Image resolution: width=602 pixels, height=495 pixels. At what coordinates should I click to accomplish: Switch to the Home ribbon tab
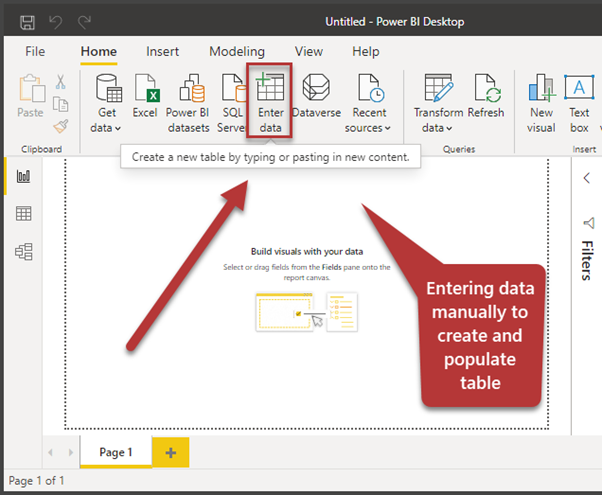[x=99, y=51]
